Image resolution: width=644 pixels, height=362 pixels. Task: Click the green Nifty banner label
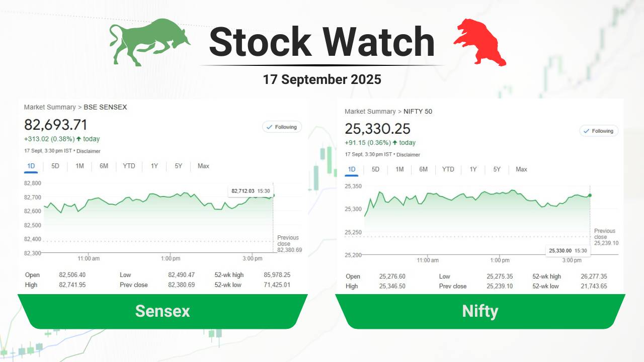480,311
